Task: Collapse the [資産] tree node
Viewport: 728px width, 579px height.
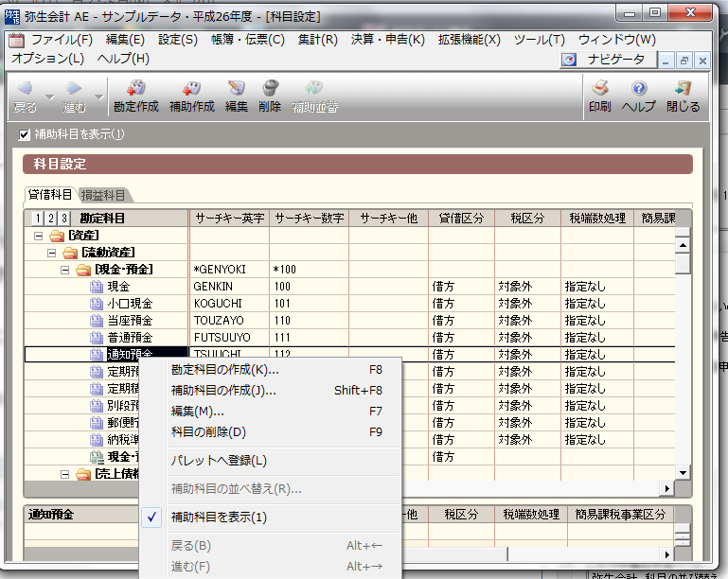Action: (x=39, y=236)
